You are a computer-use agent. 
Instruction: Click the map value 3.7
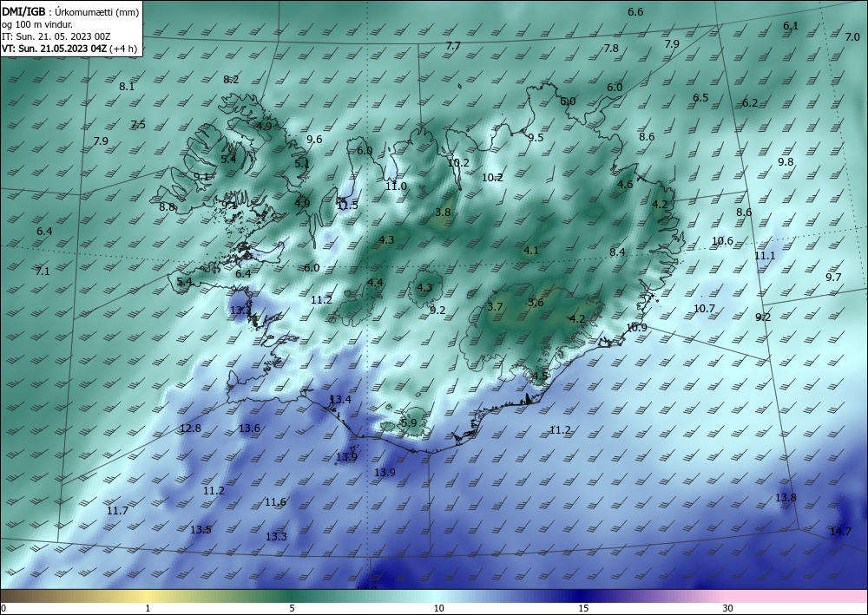pos(495,307)
